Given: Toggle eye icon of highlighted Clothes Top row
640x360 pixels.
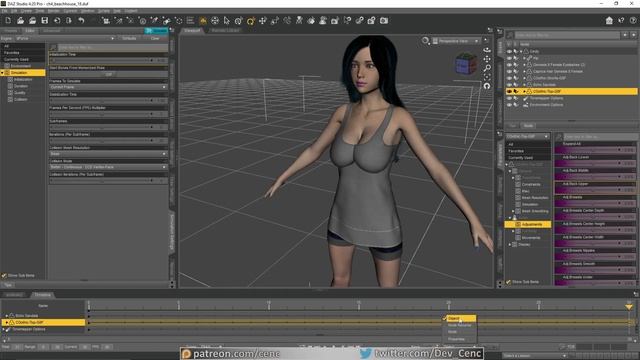Looking at the screenshot, I should pyautogui.click(x=509, y=91).
